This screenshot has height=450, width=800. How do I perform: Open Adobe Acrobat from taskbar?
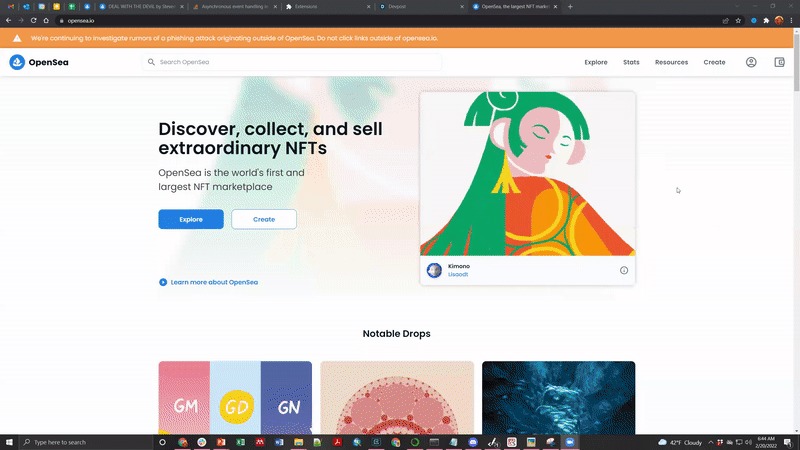pyautogui.click(x=337, y=442)
